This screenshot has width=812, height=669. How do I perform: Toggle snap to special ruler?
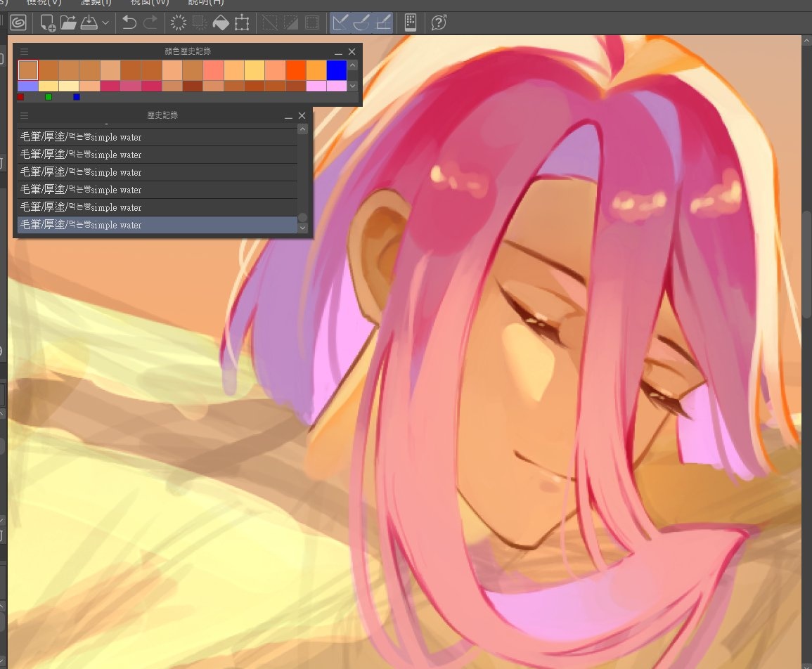(362, 22)
